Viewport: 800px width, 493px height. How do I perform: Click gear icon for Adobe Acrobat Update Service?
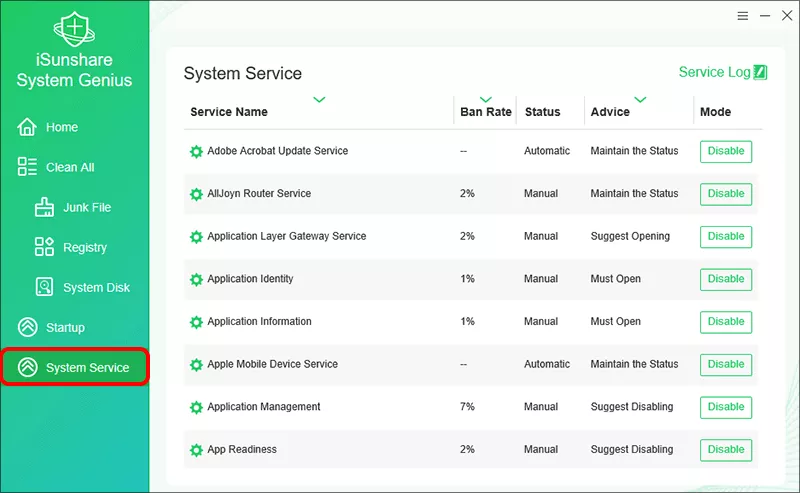[x=196, y=151]
